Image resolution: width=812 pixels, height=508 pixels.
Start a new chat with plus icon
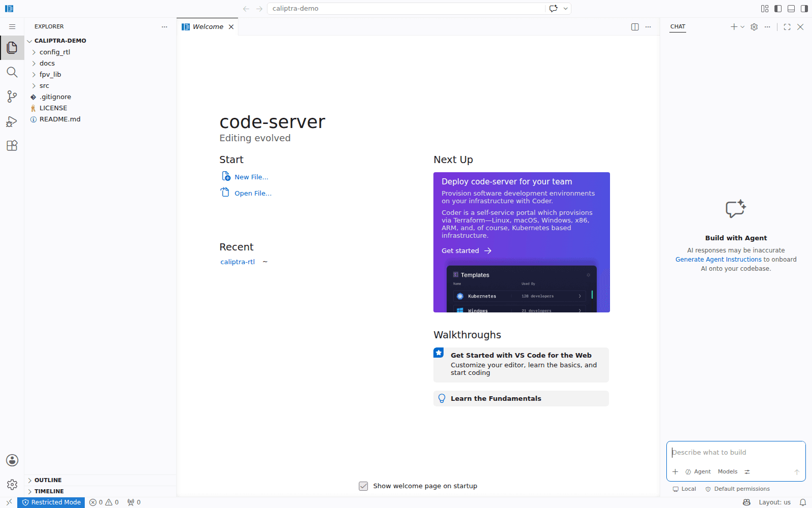coord(734,27)
